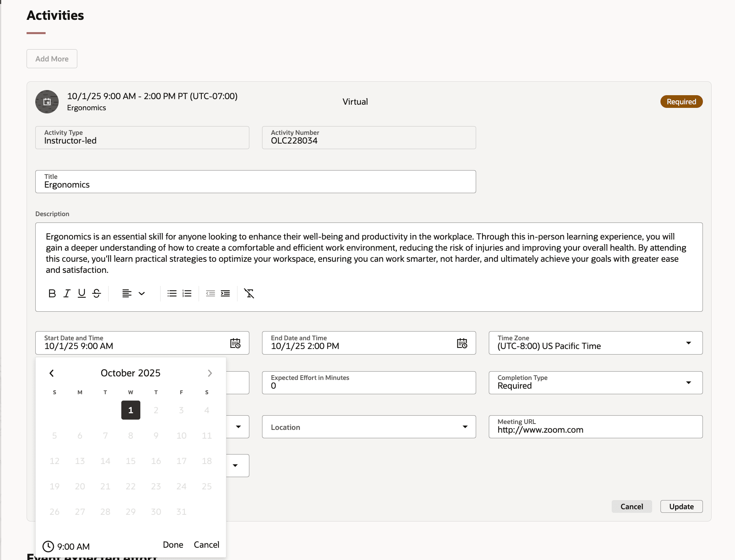Insert a numbered list in the description
The image size is (735, 560).
(186, 293)
